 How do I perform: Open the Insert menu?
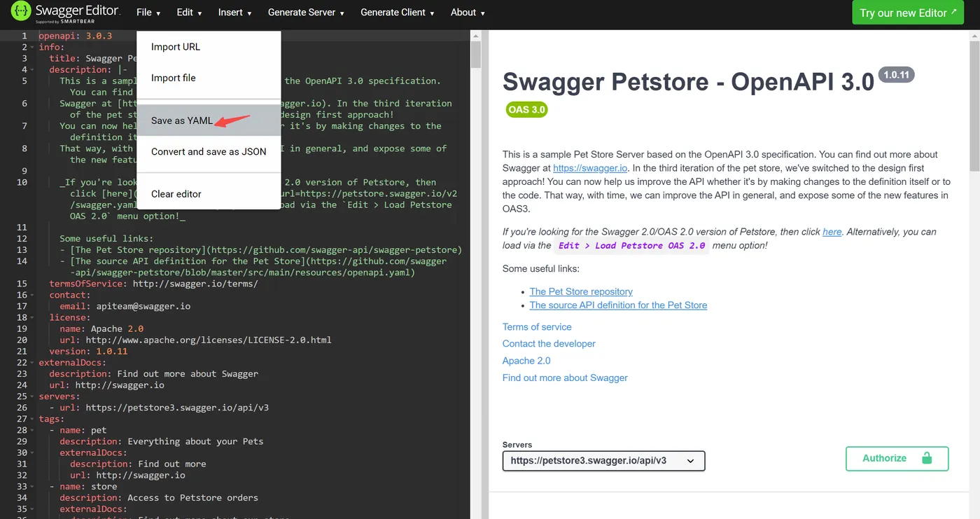tap(234, 13)
